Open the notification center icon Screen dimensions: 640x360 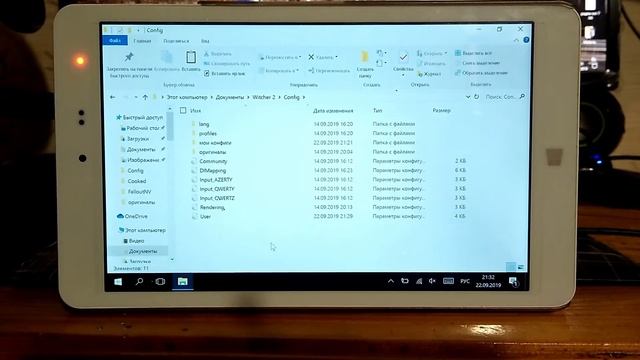tap(513, 281)
